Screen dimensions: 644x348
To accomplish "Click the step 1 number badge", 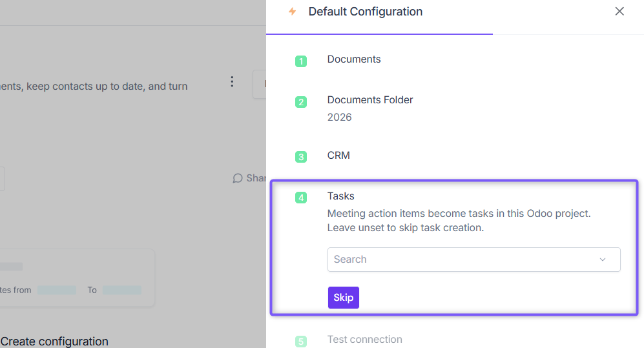I will click(301, 61).
